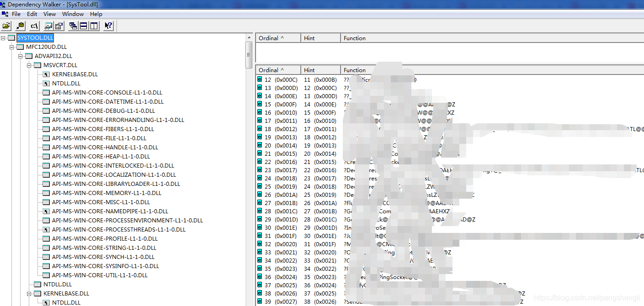Collapse the lower KERNELBASE.DLL node
Viewport: 644px width, 306px height.
pos(30,294)
